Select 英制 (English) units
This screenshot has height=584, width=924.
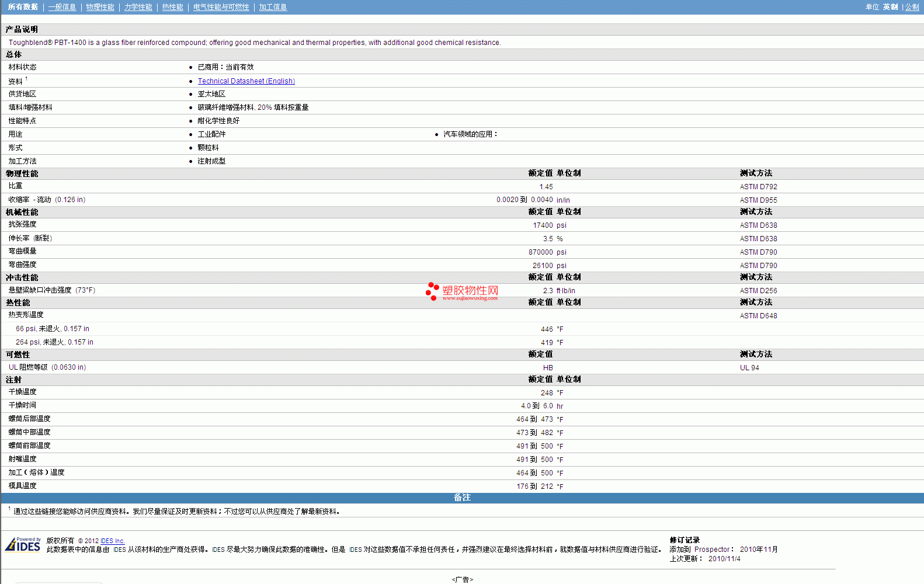point(890,7)
